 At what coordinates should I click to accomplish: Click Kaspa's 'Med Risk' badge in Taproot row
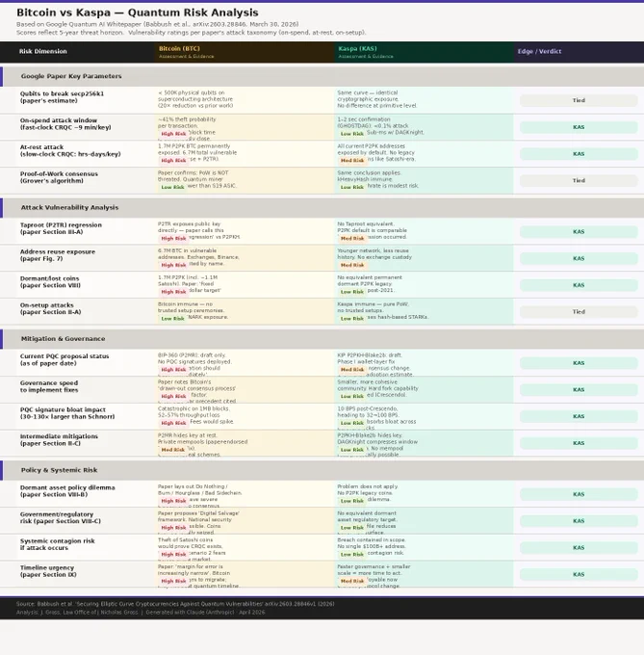pos(352,238)
